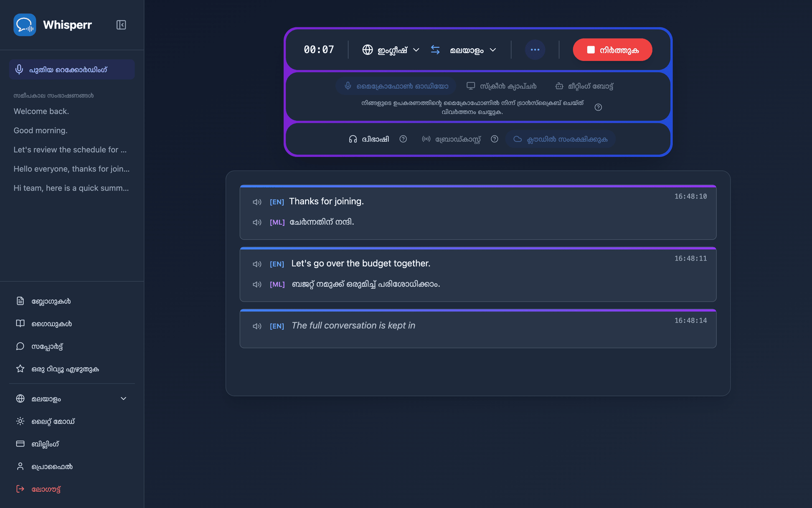Start a new recording (പുതിയ റെക്കോർഡിംഗ്)
Screen dimensions: 812x508
pos(72,70)
